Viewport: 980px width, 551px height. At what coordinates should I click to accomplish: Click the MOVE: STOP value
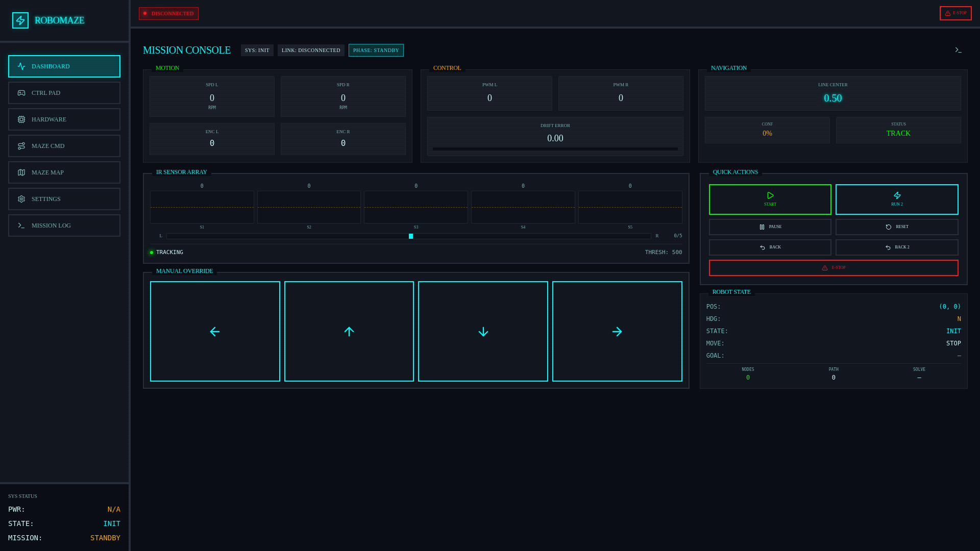(x=953, y=343)
